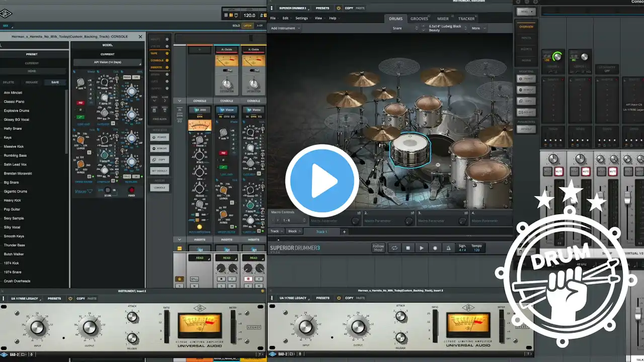Viewport: 644px width, 362px height.
Task: Toggle the TAPE view option
Action: point(160,53)
